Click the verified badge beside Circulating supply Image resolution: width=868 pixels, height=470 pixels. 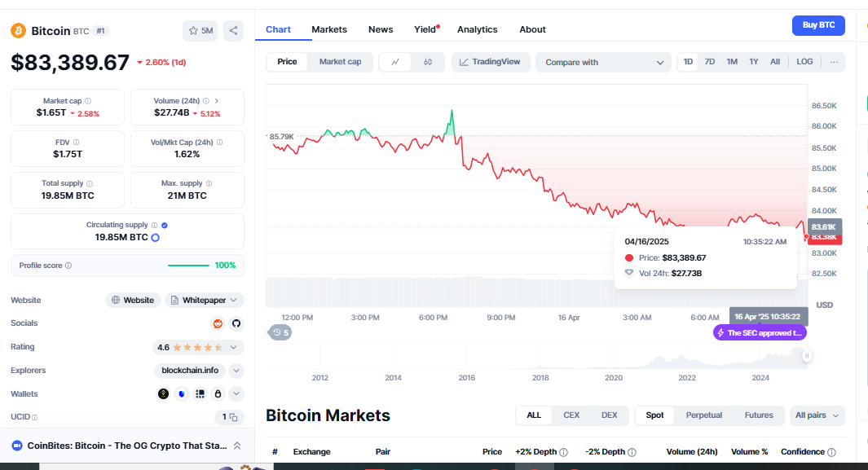pyautogui.click(x=165, y=225)
